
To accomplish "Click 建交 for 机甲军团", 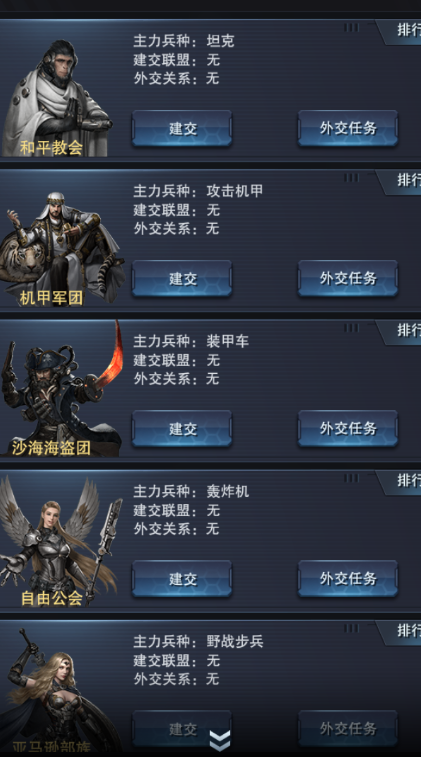I will tap(182, 279).
